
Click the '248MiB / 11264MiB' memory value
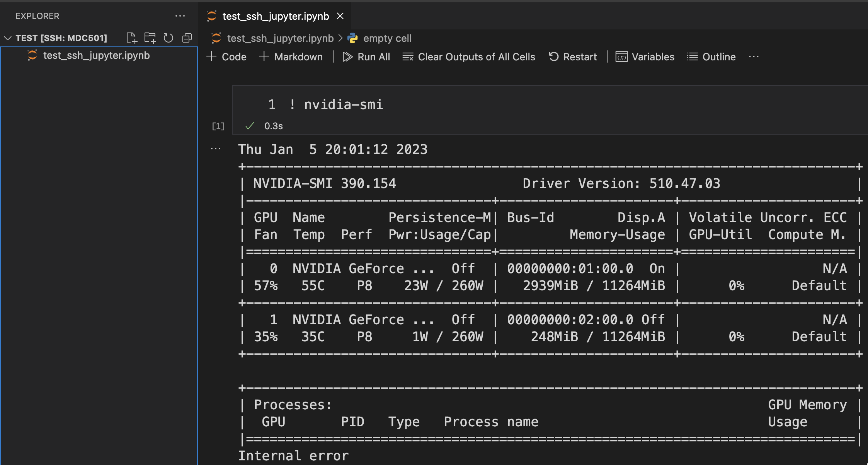[x=598, y=337]
